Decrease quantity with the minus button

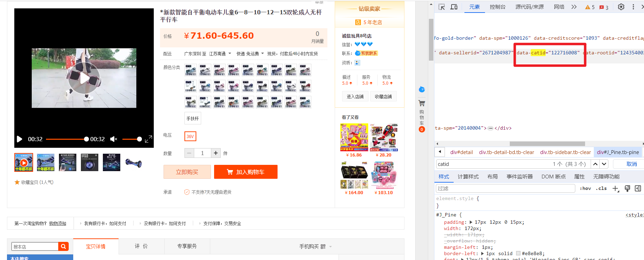click(x=189, y=153)
